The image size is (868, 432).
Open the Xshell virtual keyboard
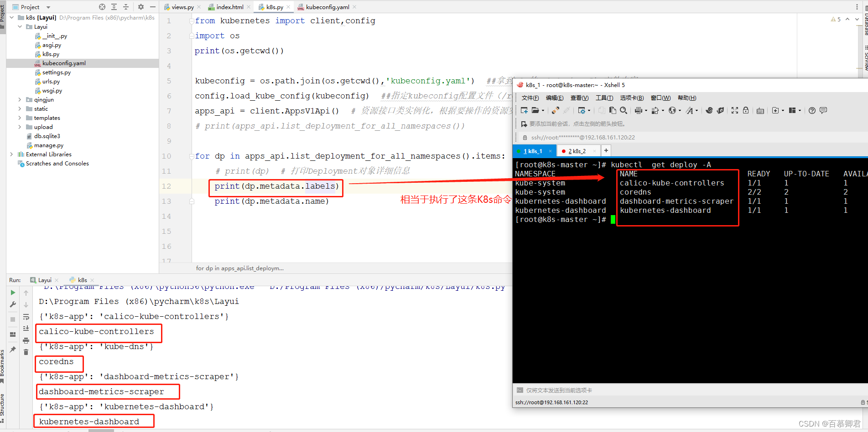click(x=760, y=110)
